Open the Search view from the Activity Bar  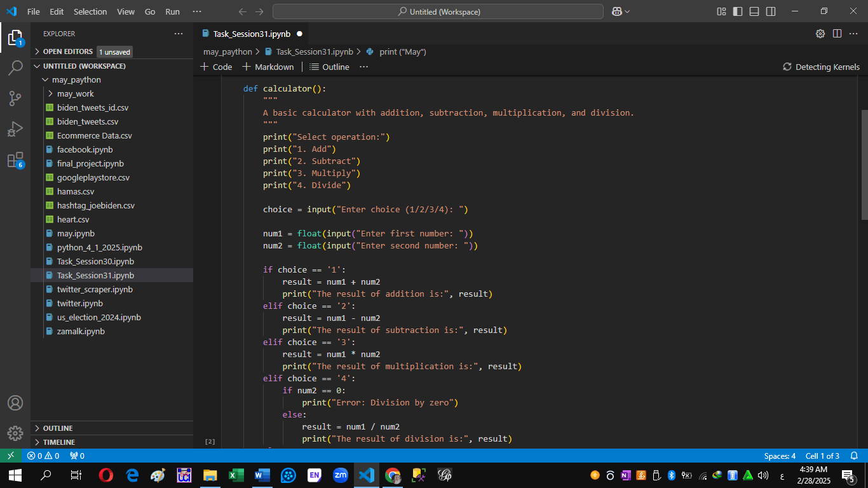[x=15, y=67]
